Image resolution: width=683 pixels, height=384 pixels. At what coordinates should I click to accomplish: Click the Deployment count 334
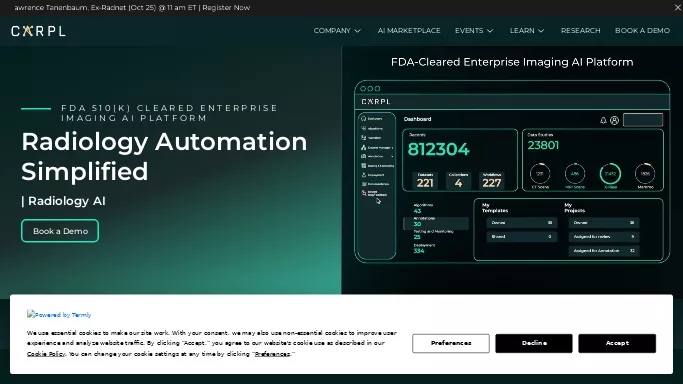pyautogui.click(x=419, y=250)
